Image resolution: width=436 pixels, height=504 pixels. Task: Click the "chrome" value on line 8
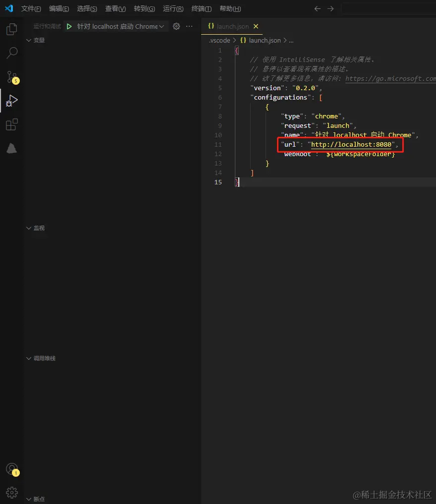327,116
